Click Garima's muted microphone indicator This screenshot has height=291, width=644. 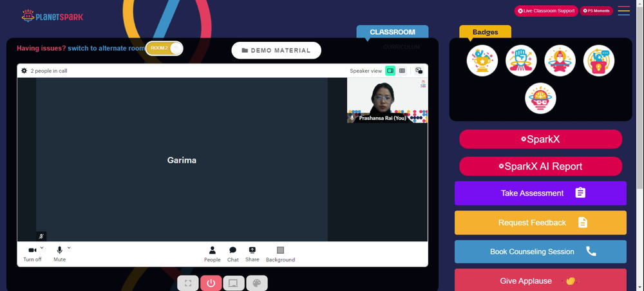coord(41,236)
